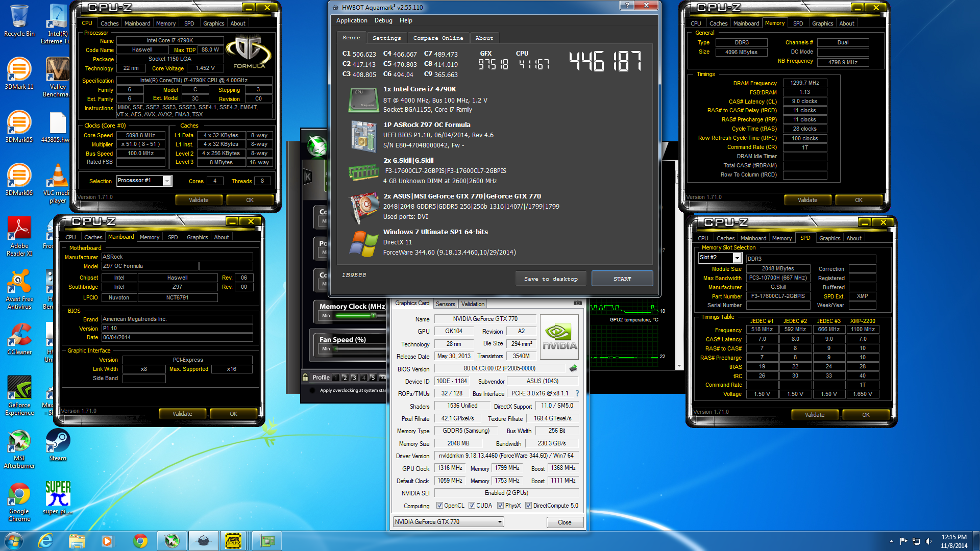Open the Slot #2 memory slot dropdown
Viewport: 980px width, 551px height.
pyautogui.click(x=737, y=258)
